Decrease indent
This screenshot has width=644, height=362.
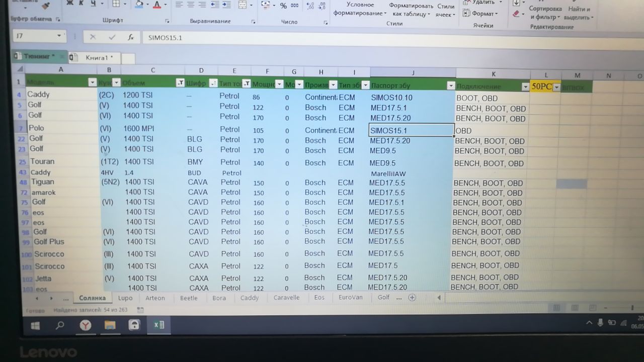click(214, 5)
